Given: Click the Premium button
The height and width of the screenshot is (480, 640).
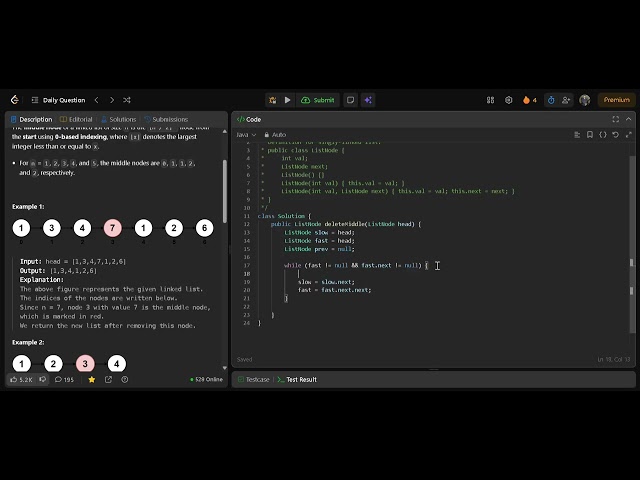Looking at the screenshot, I should click(x=617, y=100).
